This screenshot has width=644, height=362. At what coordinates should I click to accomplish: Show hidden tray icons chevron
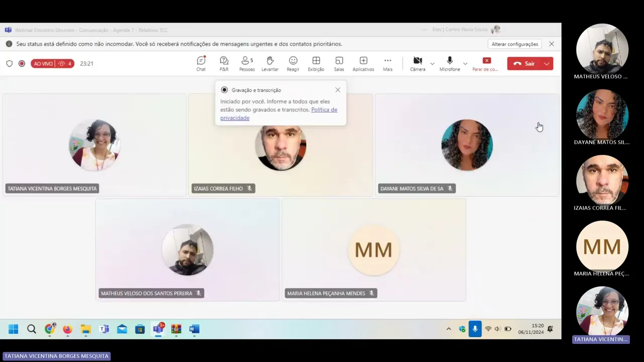(x=449, y=329)
